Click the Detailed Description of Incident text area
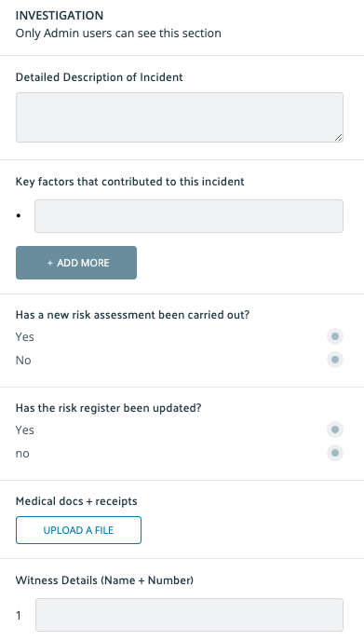The image size is (364, 641). (x=180, y=117)
